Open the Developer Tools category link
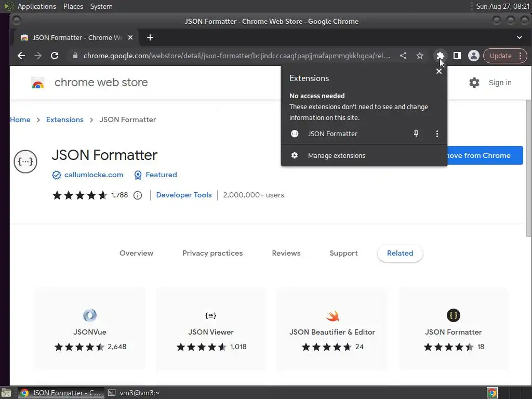 click(x=183, y=195)
